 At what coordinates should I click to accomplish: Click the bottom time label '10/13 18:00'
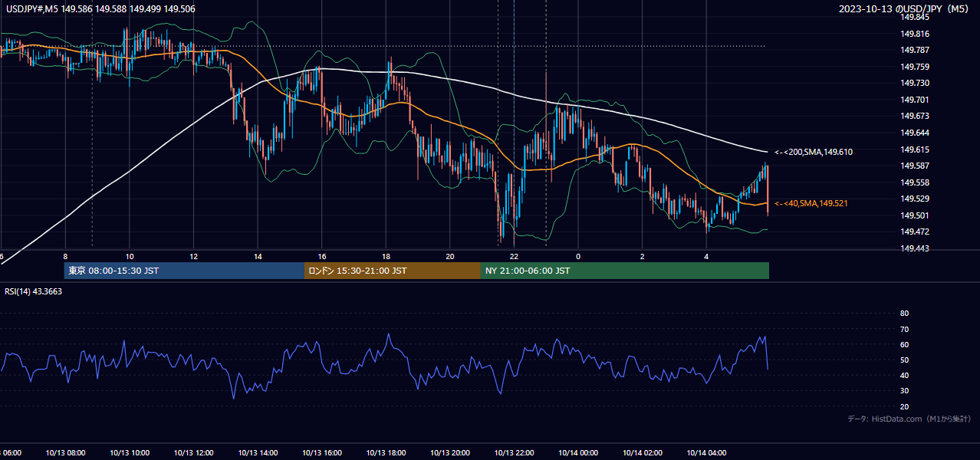pyautogui.click(x=386, y=453)
